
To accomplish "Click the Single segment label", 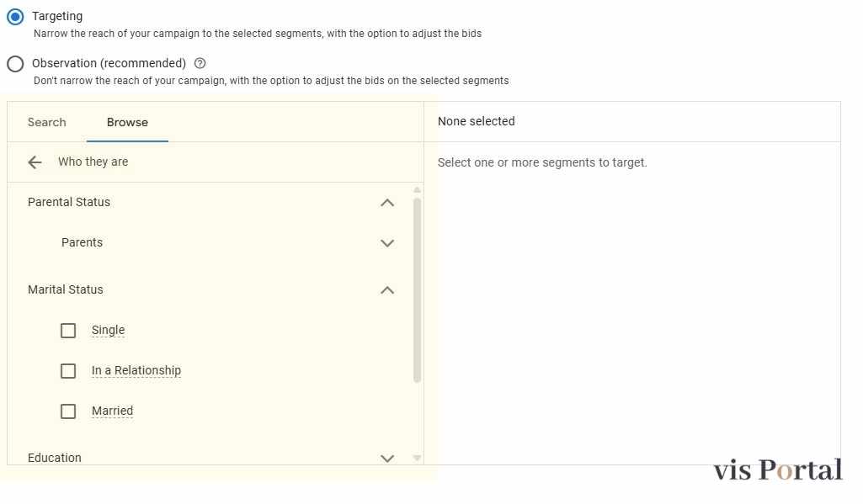I will 108,330.
